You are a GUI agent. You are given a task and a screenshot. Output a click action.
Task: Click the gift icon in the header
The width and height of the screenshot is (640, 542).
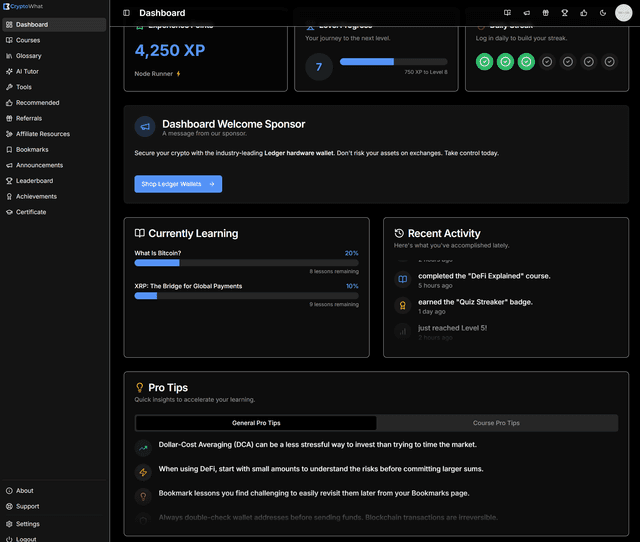pos(546,13)
